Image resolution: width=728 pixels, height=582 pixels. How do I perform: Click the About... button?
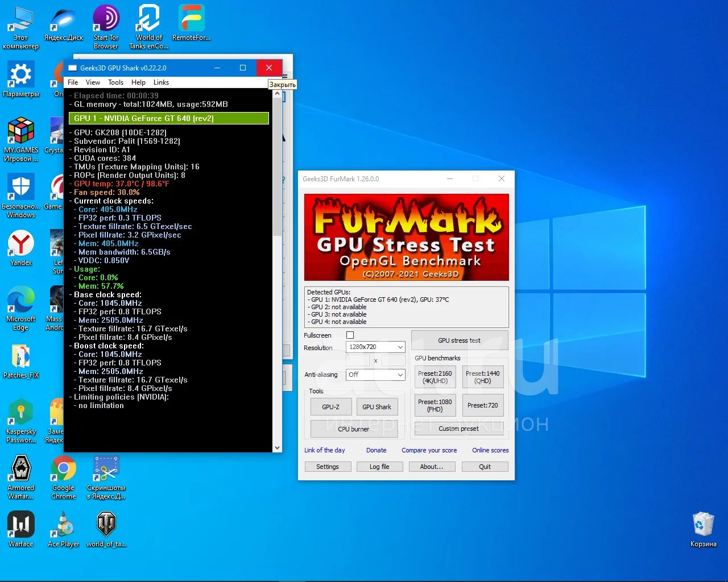coord(432,467)
